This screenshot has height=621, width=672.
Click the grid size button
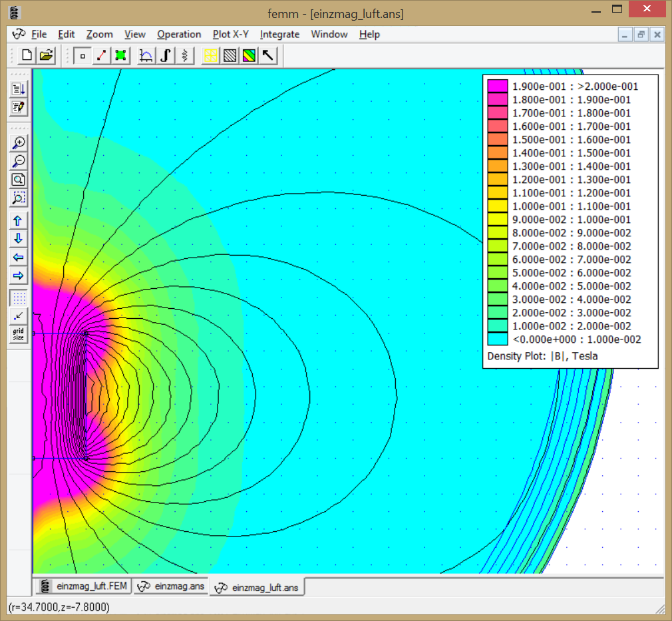coord(19,335)
